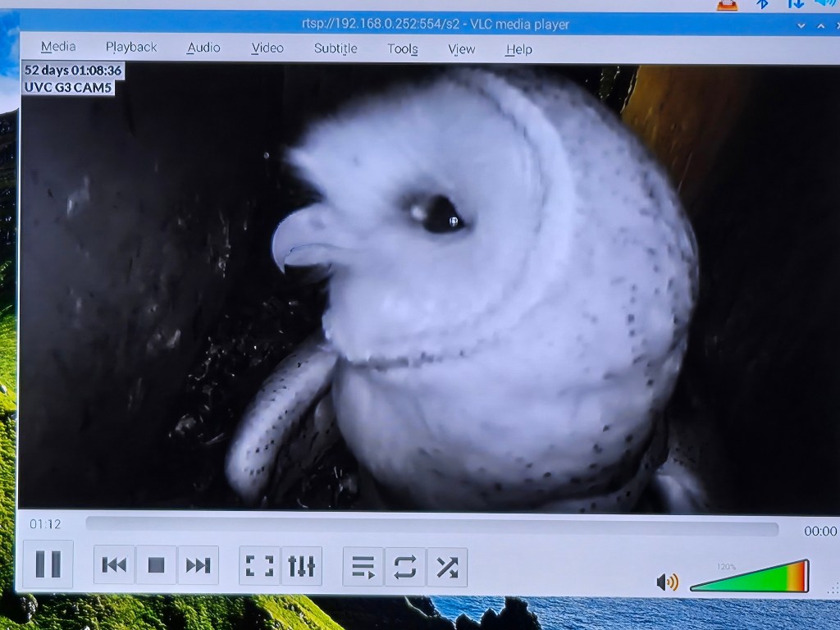Stop the stream playback
The height and width of the screenshot is (630, 840).
(156, 565)
